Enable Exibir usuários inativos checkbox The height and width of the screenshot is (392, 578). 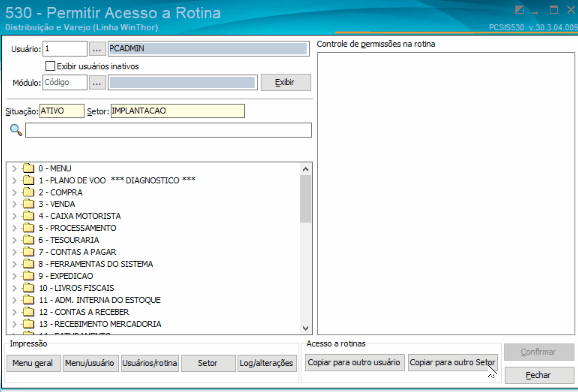pos(50,66)
